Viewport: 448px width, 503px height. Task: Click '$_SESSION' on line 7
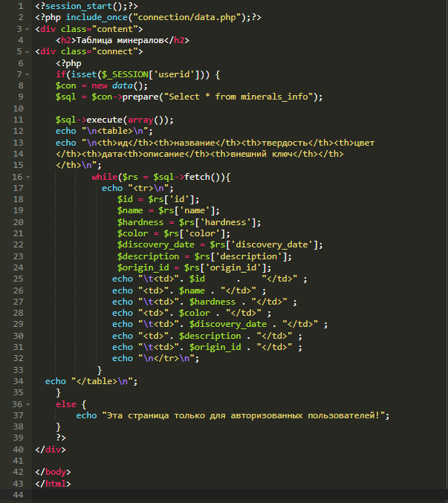click(x=125, y=74)
